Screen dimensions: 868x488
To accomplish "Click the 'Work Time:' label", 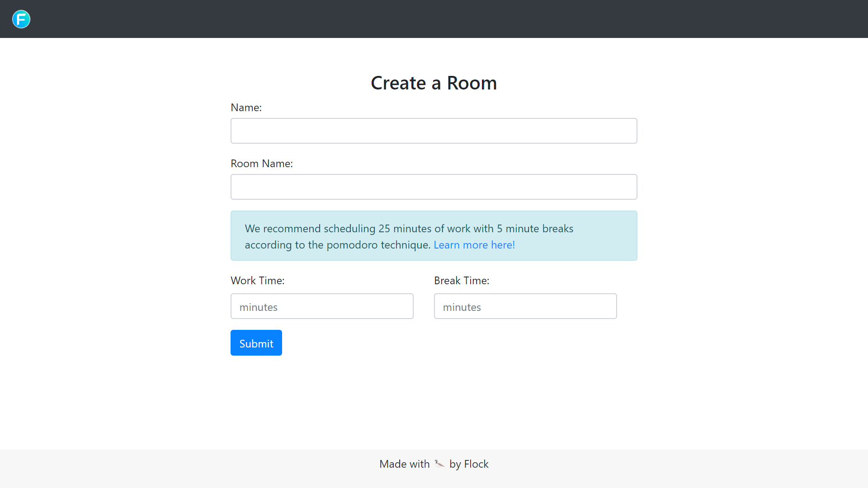I will [258, 281].
